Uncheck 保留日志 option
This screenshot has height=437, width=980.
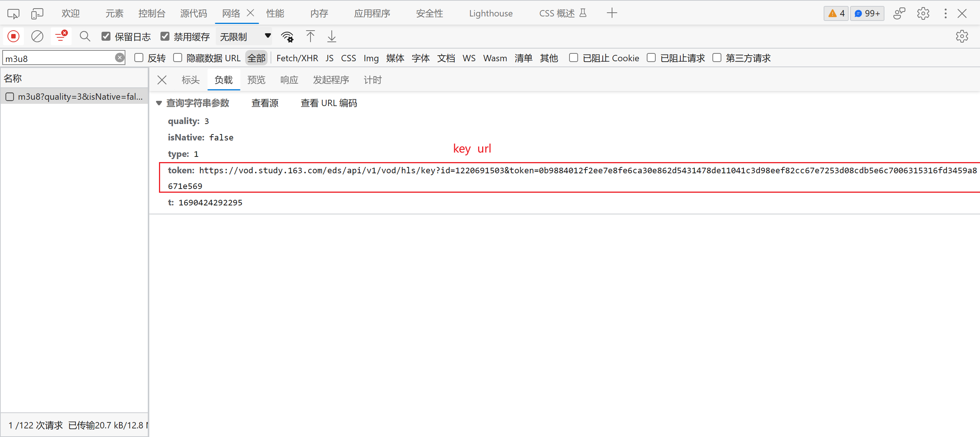pyautogui.click(x=106, y=36)
